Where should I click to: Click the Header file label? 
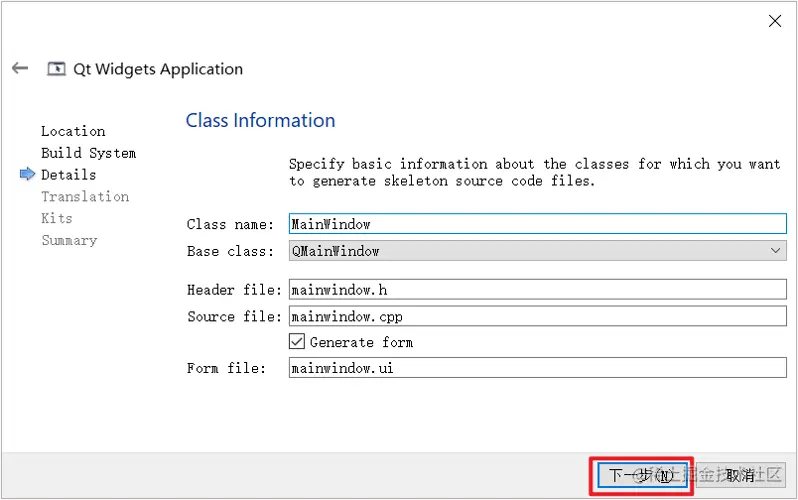[234, 290]
